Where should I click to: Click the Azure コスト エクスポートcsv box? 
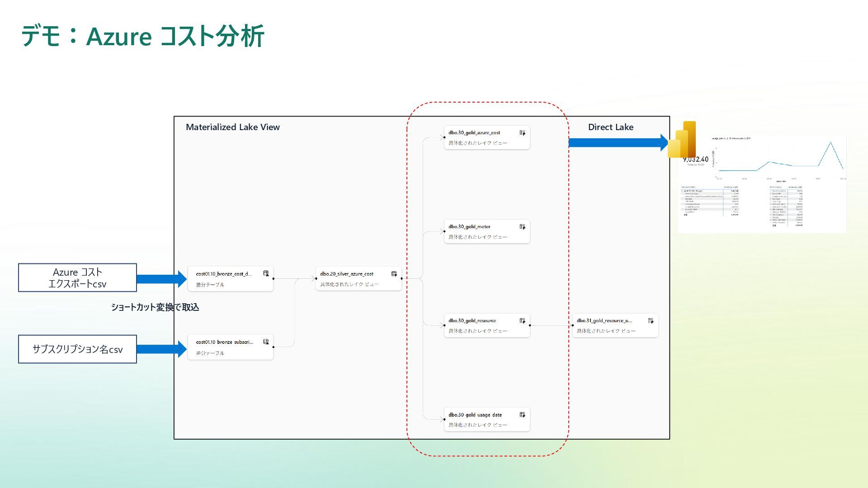[77, 277]
